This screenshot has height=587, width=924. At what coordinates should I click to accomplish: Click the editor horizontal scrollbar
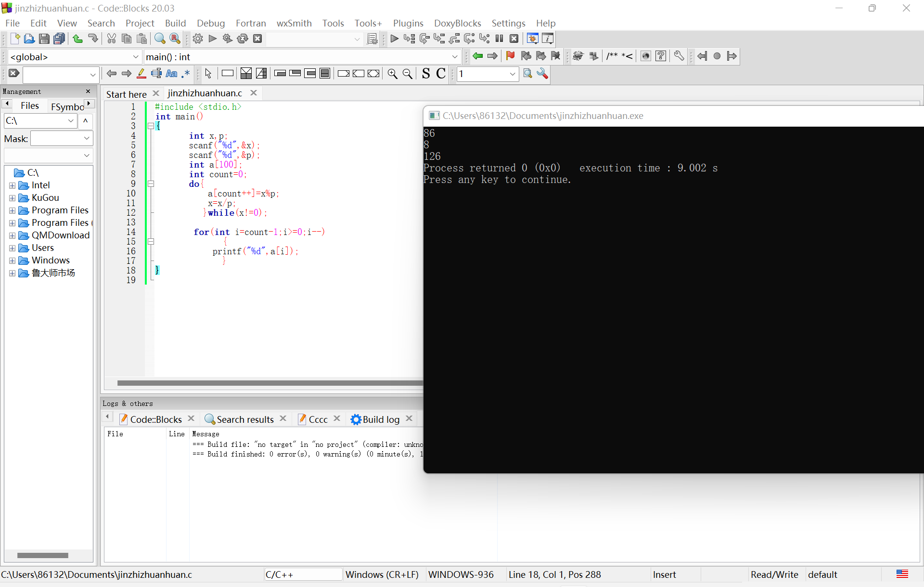(x=269, y=383)
